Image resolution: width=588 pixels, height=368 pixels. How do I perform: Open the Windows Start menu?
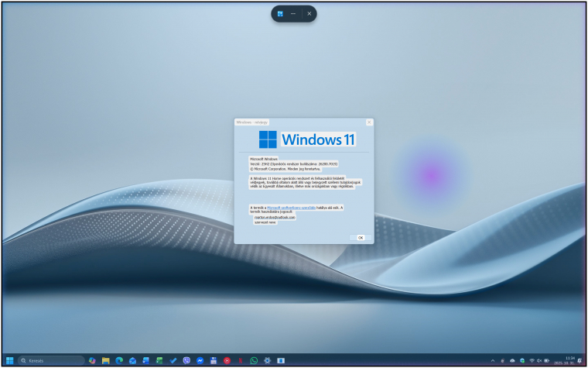click(x=10, y=360)
